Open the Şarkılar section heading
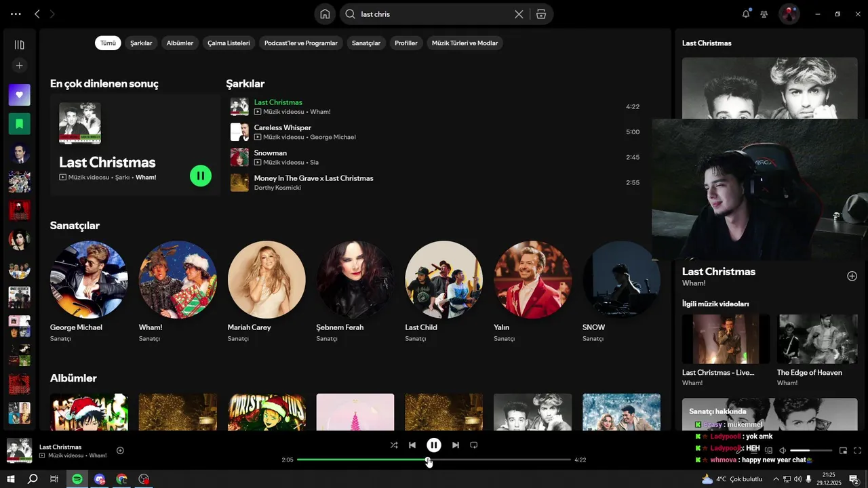The width and height of the screenshot is (868, 488). click(245, 83)
